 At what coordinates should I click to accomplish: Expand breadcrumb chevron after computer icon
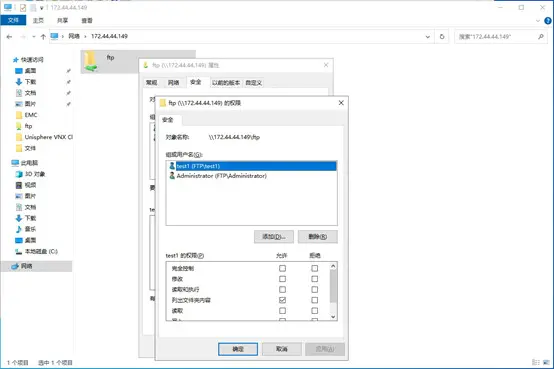[63, 36]
